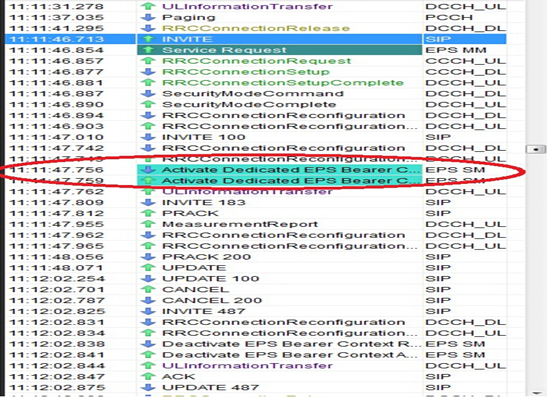Click the down arrow beside CANCEL 200
The width and height of the screenshot is (547, 398).
pos(149,300)
